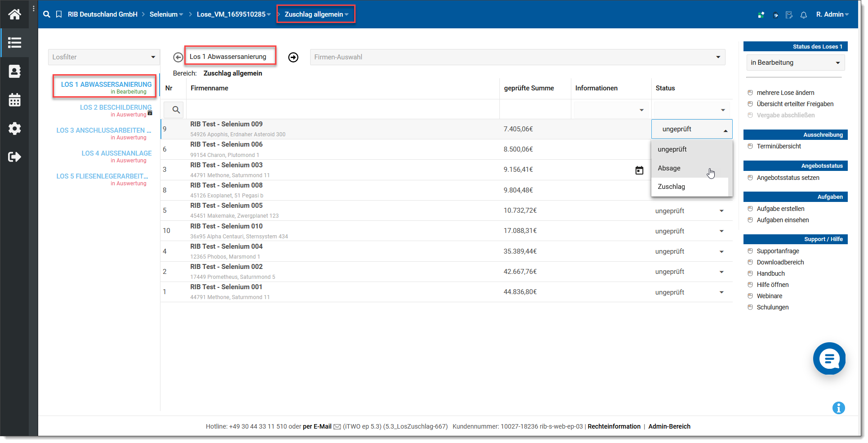
Task: Open the contacts address book icon
Action: [14, 72]
